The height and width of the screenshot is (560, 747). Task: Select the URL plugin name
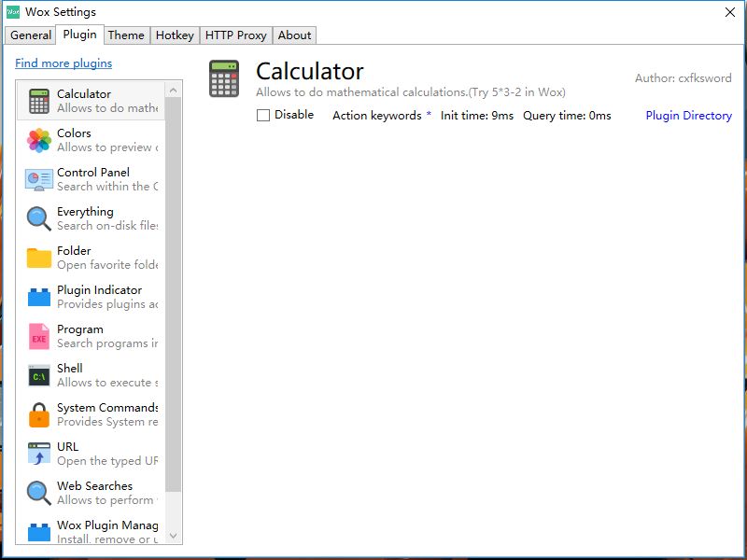click(x=67, y=447)
